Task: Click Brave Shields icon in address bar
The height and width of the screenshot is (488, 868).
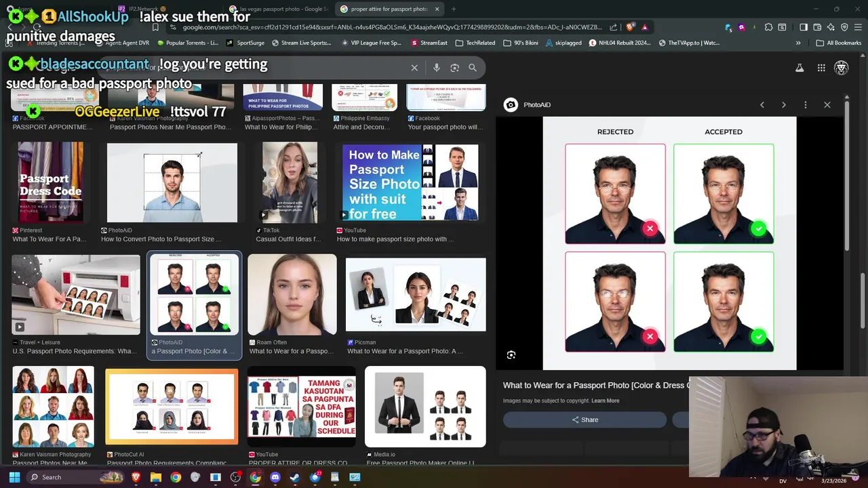Action: (x=630, y=27)
